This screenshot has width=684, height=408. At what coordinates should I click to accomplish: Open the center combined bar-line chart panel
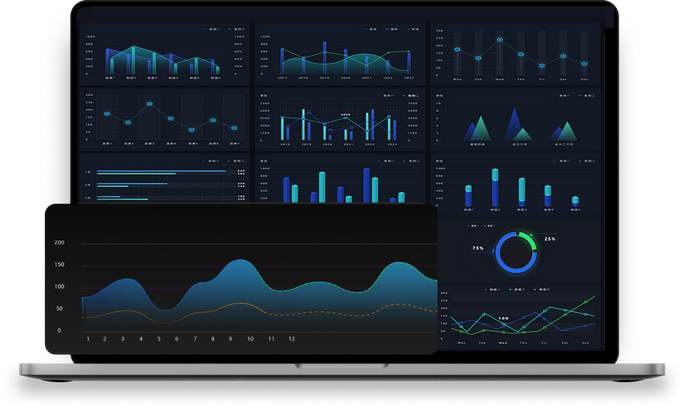pos(340,120)
